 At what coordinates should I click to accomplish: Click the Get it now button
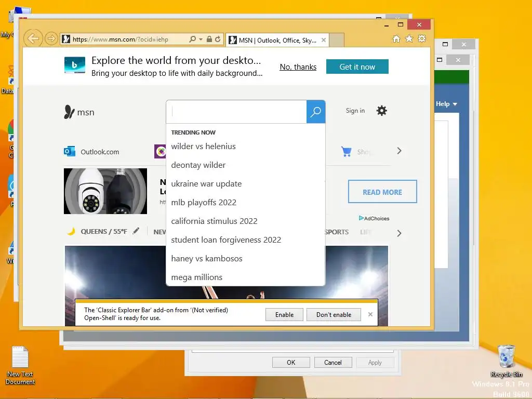coord(357,66)
